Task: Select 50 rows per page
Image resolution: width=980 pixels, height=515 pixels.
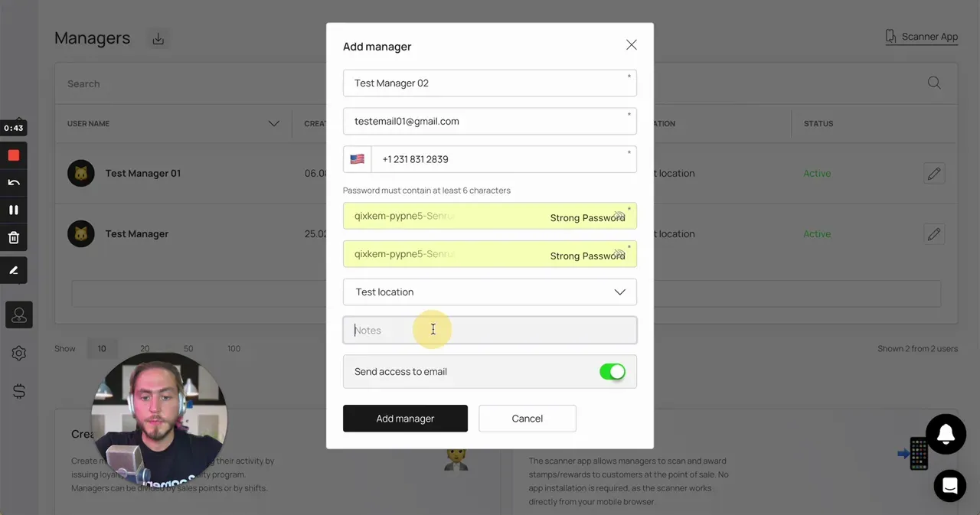Action: [188, 348]
